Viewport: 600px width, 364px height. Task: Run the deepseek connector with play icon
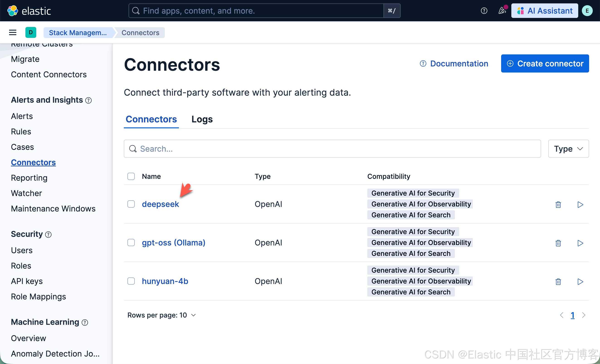(x=580, y=204)
